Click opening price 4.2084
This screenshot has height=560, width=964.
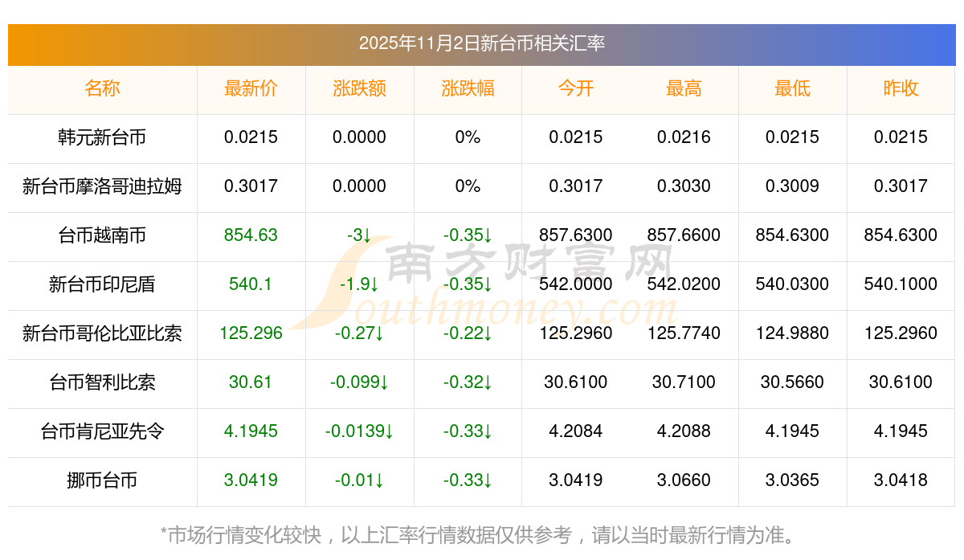click(576, 431)
